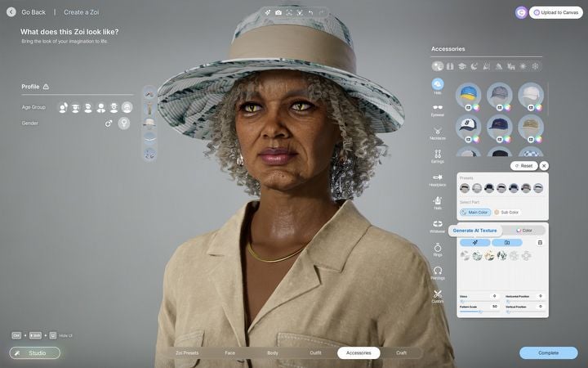The width and height of the screenshot is (588, 368).
Task: Select the first blue cap thumbnail
Action: (468, 96)
